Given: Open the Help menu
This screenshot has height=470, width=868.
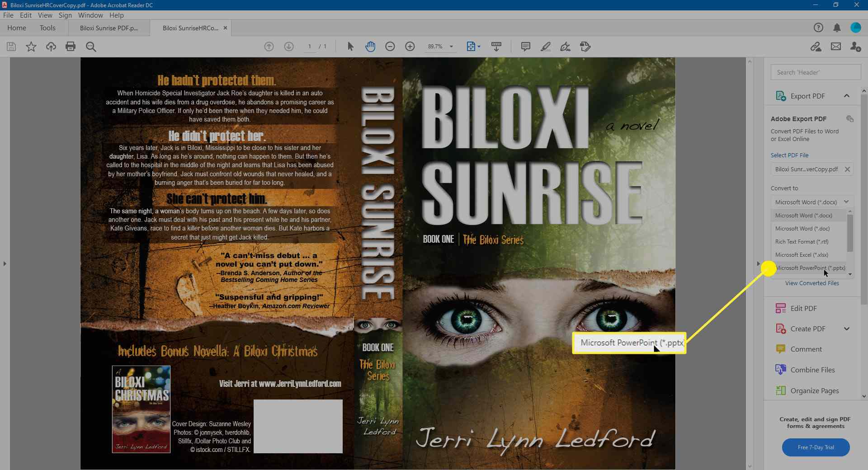Looking at the screenshot, I should coord(116,15).
